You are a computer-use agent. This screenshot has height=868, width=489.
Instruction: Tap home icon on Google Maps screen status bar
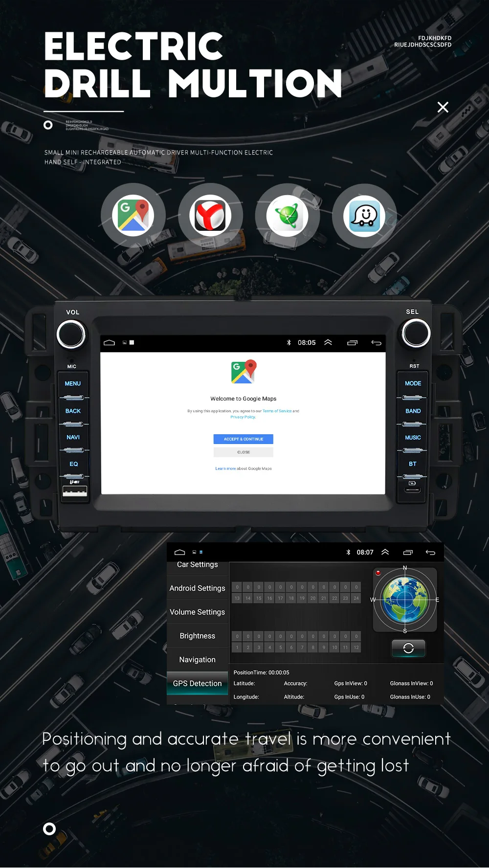[109, 343]
